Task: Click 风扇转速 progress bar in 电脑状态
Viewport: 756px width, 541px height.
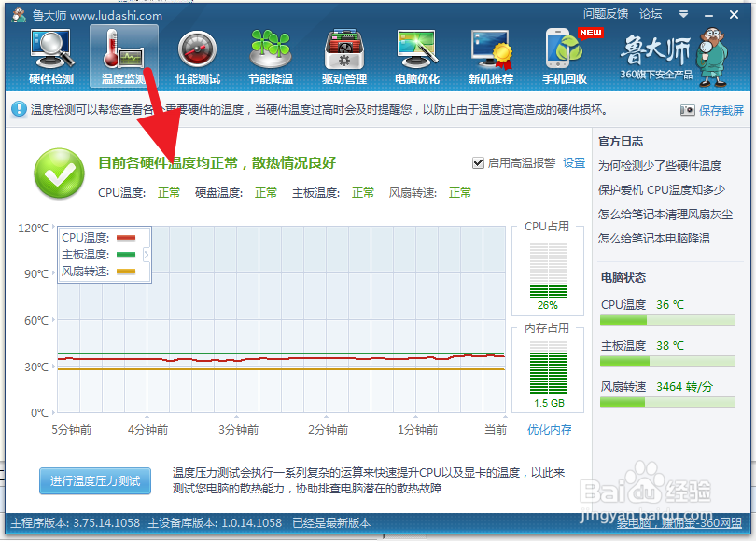Action: [x=667, y=402]
